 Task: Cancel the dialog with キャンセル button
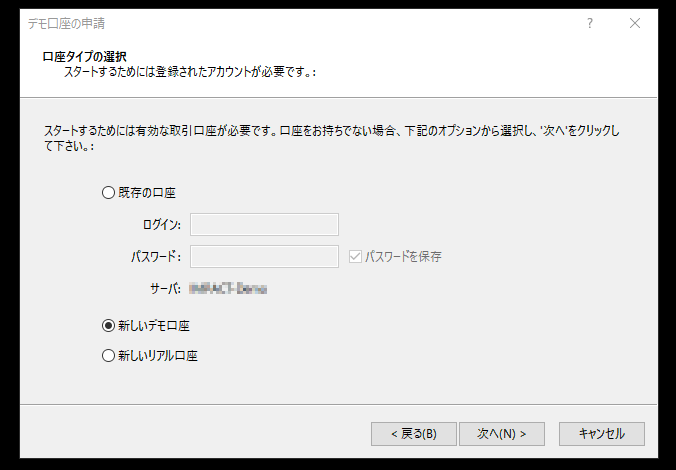tap(602, 434)
